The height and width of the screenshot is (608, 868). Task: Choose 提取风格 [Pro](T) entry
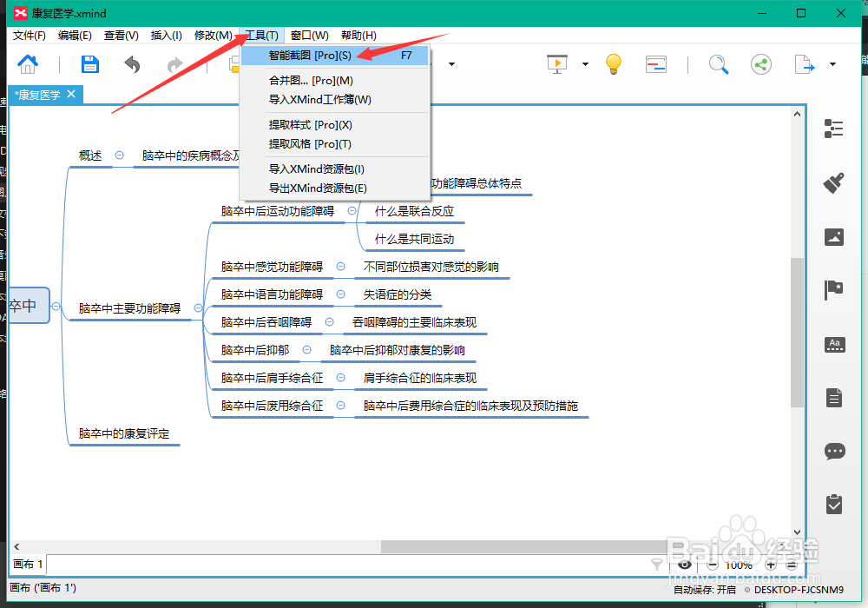click(x=335, y=144)
